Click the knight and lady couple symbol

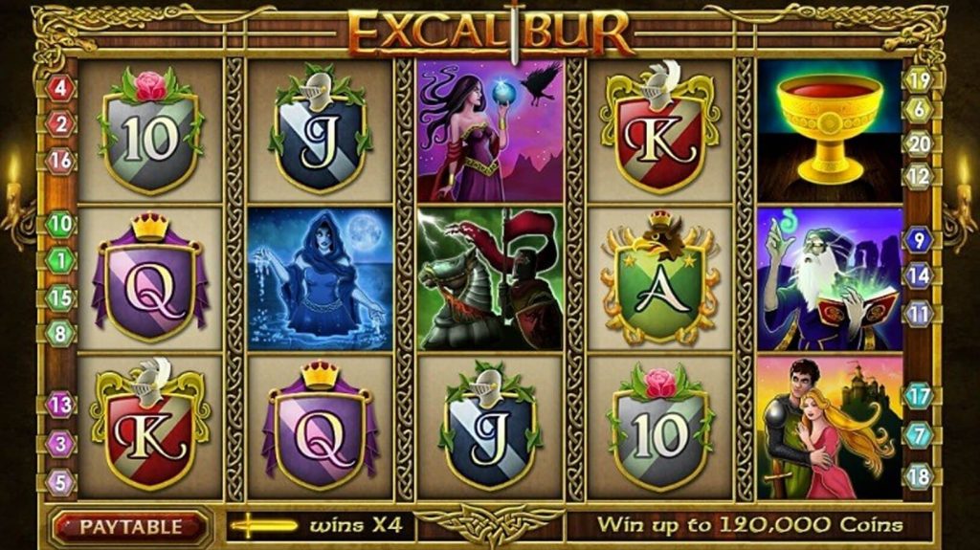pos(830,429)
